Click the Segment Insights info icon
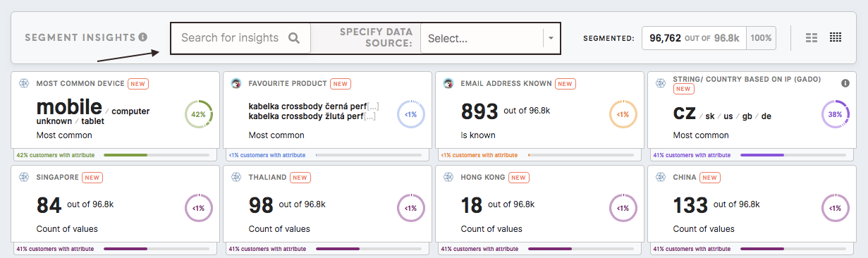Screen dimensions: 868x258 [x=143, y=37]
